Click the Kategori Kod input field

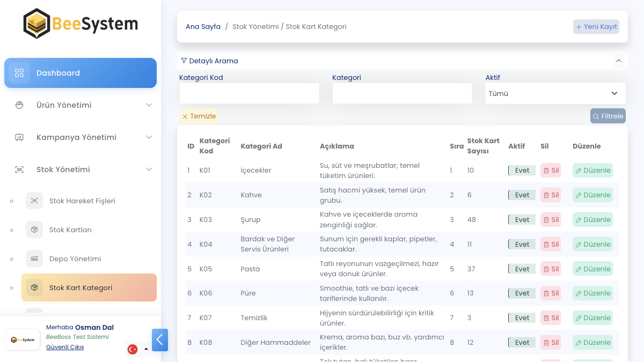pyautogui.click(x=249, y=93)
